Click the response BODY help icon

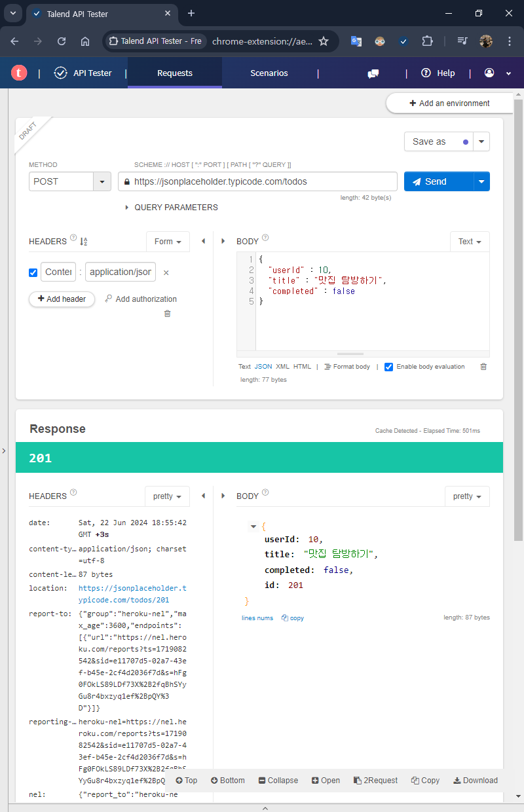(265, 493)
